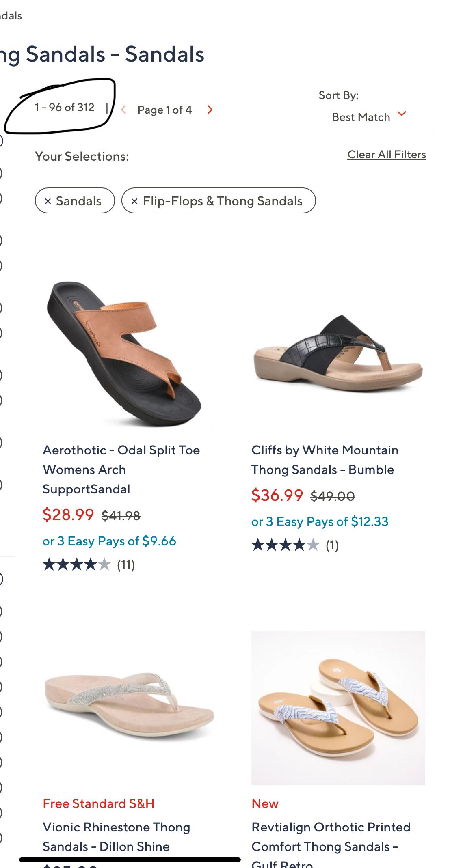This screenshot has width=463, height=868.
Task: View Vionic Rhinestone Thong sandal image
Action: [129, 705]
